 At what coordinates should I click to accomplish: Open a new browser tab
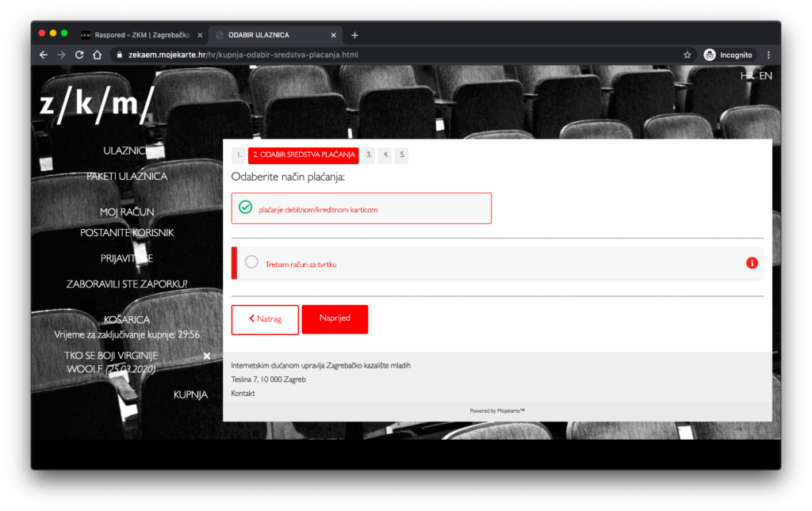tap(354, 35)
